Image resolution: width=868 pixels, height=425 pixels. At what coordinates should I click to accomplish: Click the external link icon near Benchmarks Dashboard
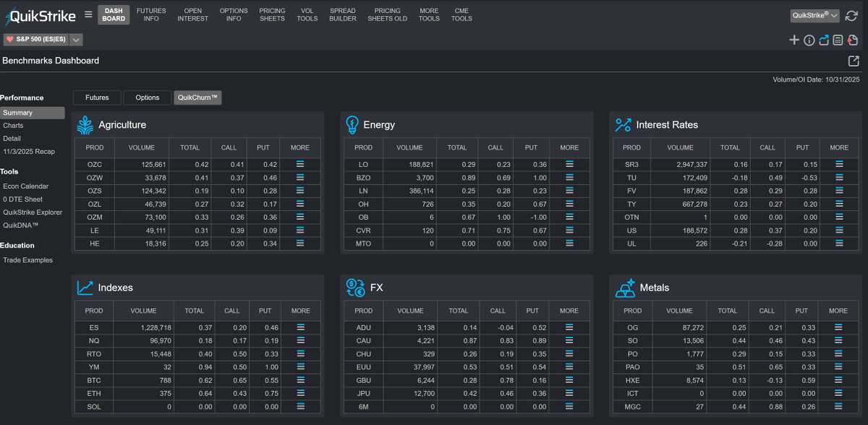tap(854, 61)
